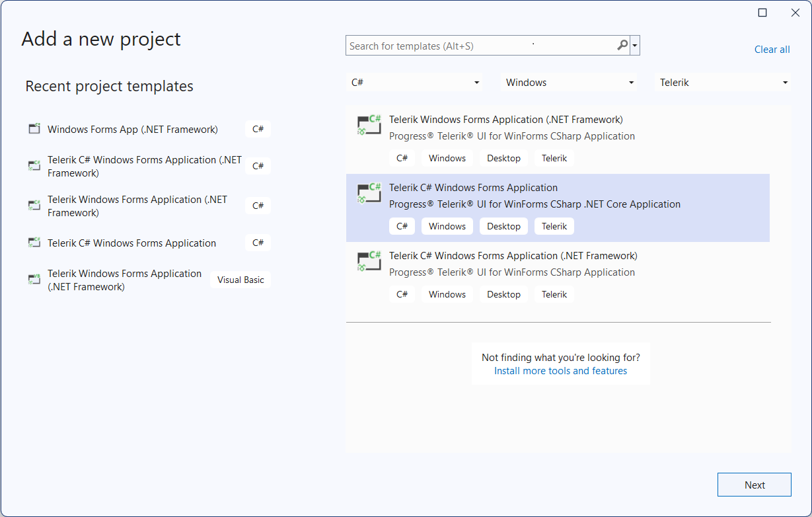Click Windows tag of first template result
This screenshot has height=517, width=812.
(x=447, y=158)
